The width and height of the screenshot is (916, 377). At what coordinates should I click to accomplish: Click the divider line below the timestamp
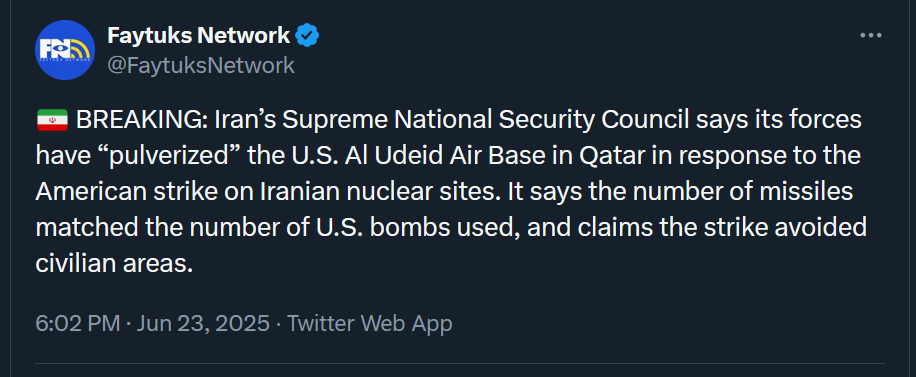pyautogui.click(x=460, y=364)
